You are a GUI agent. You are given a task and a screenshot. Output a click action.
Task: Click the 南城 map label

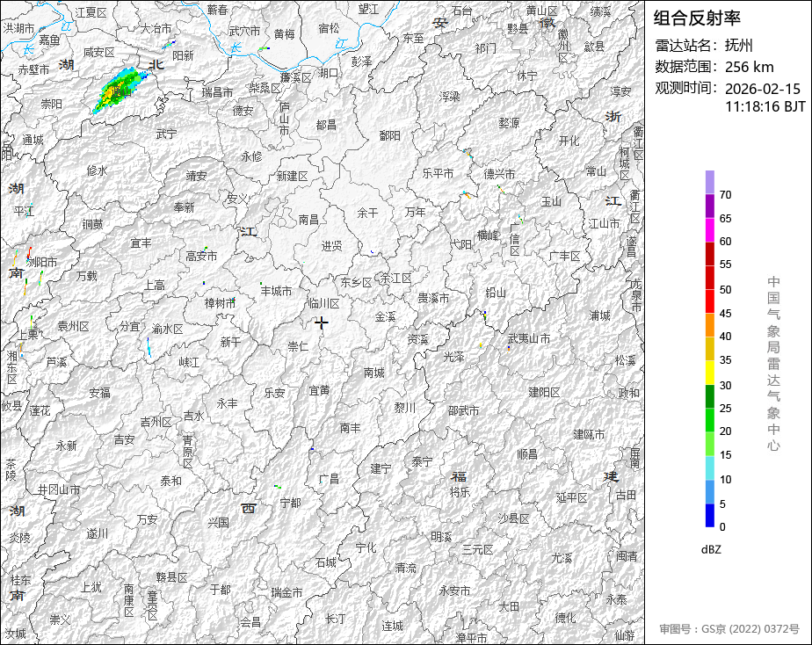pyautogui.click(x=373, y=373)
